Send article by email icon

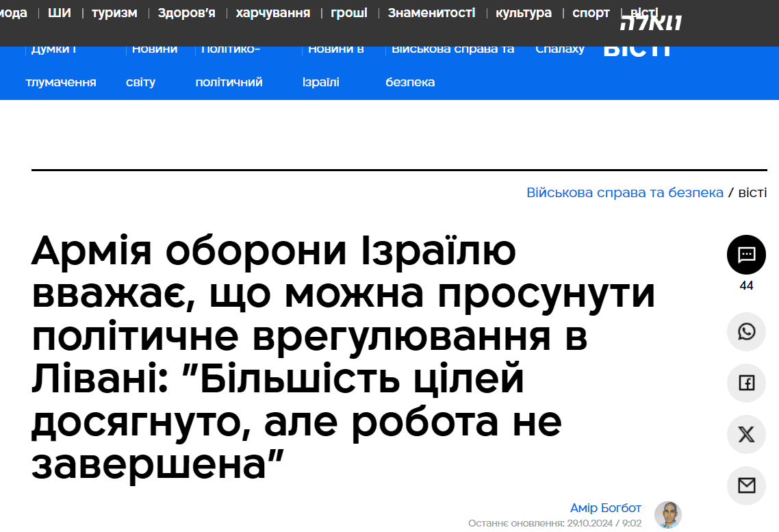coord(746,485)
